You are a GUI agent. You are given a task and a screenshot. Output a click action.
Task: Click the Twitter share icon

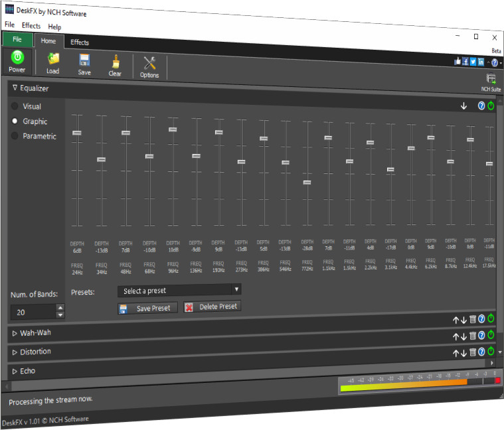coord(473,61)
